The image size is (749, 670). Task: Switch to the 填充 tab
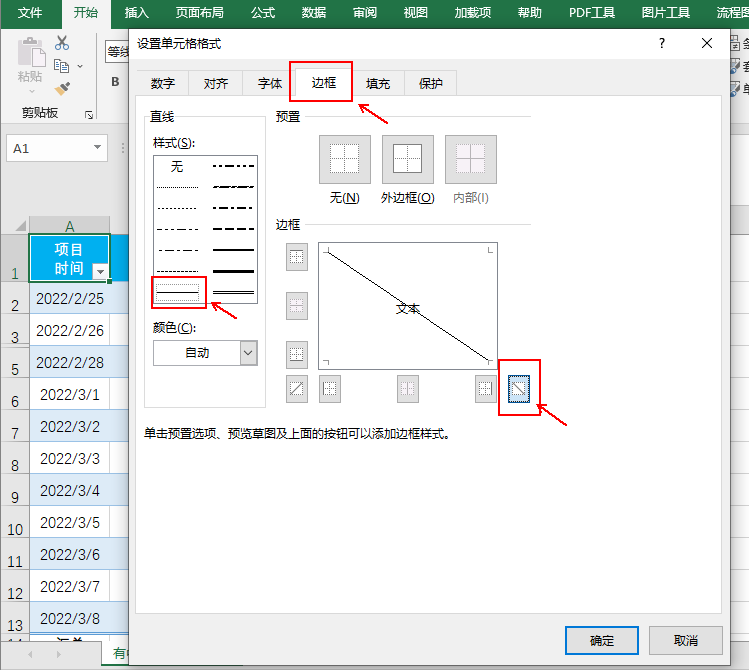[378, 84]
